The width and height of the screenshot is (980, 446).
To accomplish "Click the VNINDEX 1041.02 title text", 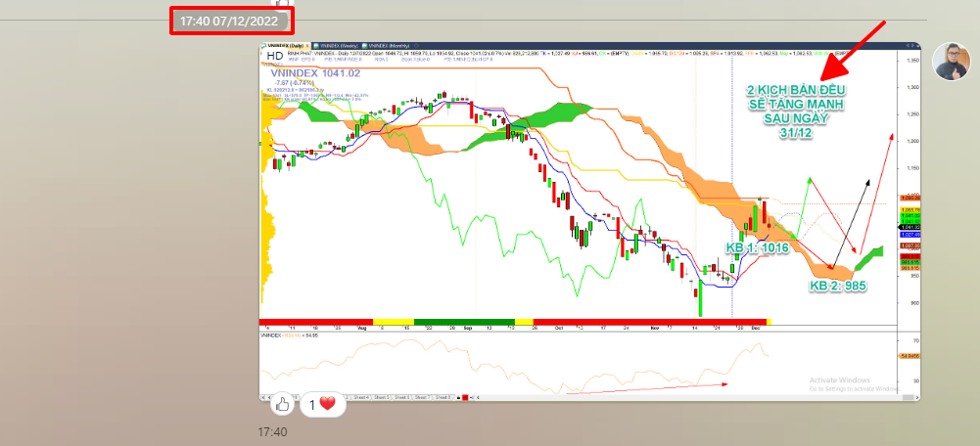I will click(x=315, y=73).
